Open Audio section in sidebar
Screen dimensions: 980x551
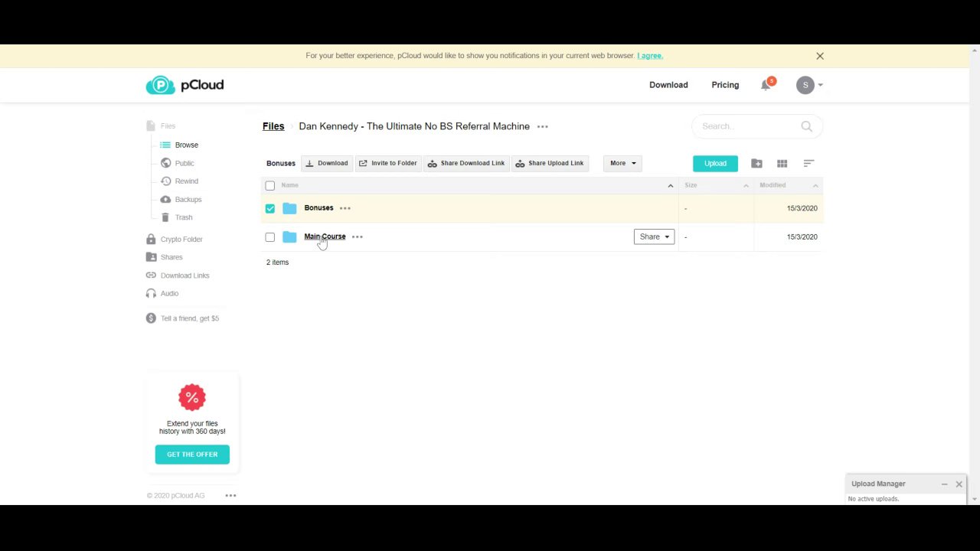[x=162, y=294]
